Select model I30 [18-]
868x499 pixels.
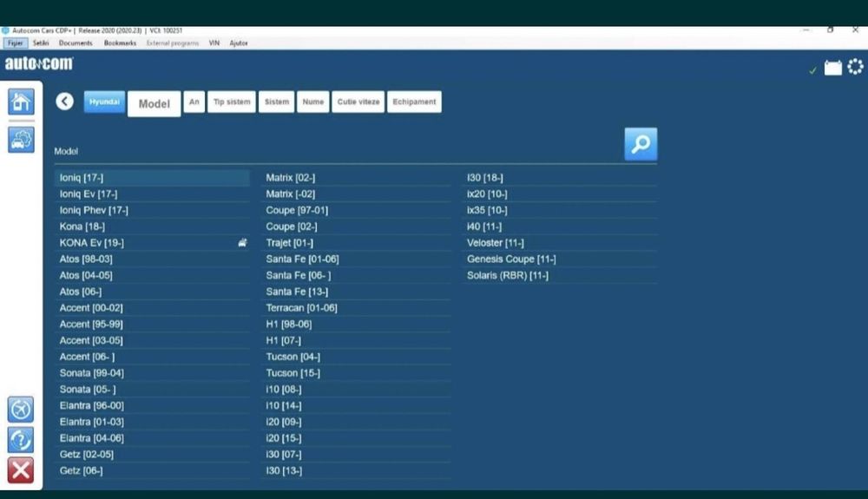[560, 178]
